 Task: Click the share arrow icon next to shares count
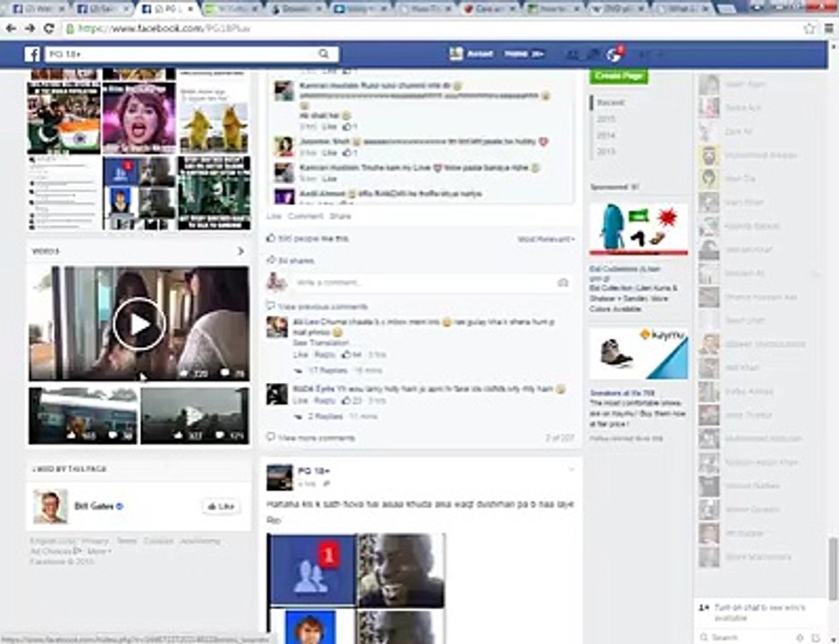(x=271, y=260)
